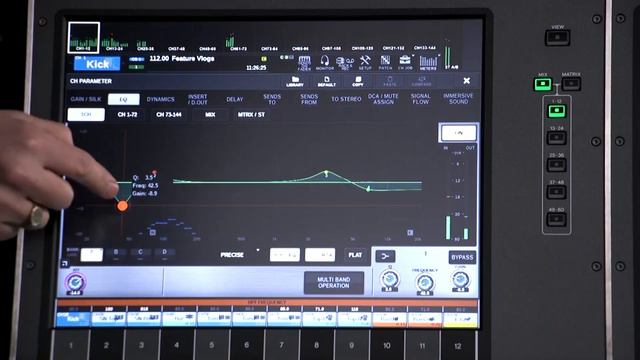Toggle the MIX hardware button
This screenshot has height=360, width=640.
(543, 84)
